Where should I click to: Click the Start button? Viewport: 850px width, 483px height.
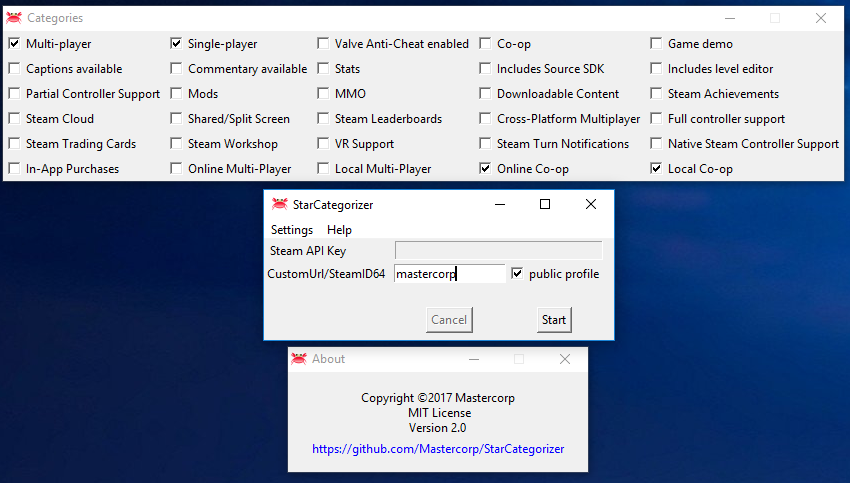[x=553, y=320]
